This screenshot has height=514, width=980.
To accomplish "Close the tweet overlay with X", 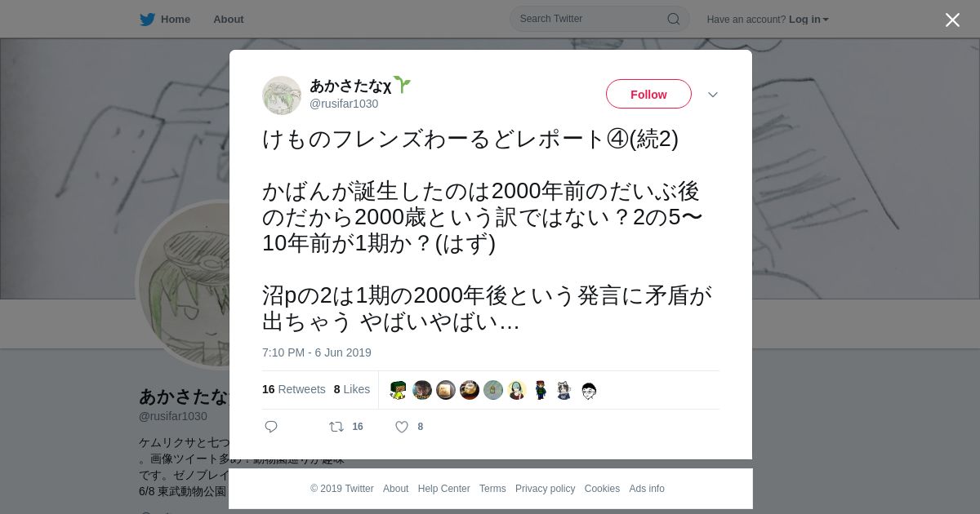I will (952, 20).
